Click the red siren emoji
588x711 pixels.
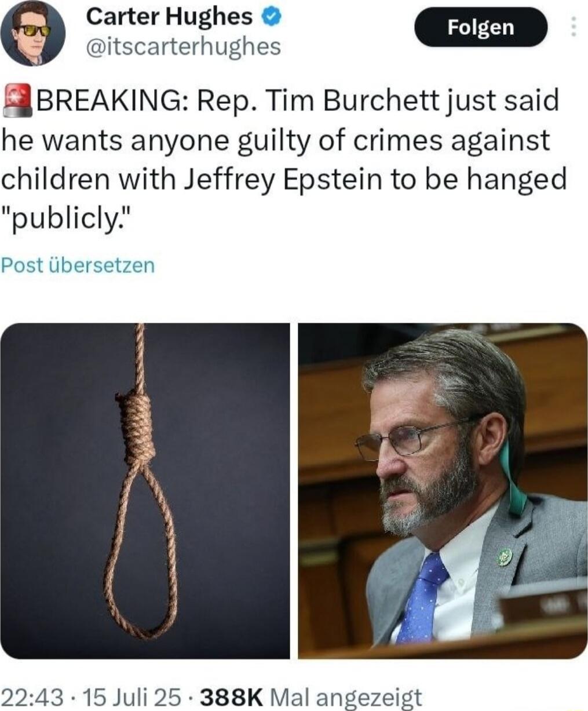(x=18, y=99)
